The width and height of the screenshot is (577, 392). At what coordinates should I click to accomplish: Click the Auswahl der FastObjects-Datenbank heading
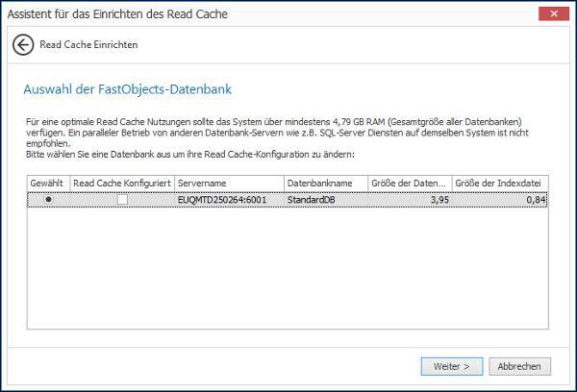(128, 89)
